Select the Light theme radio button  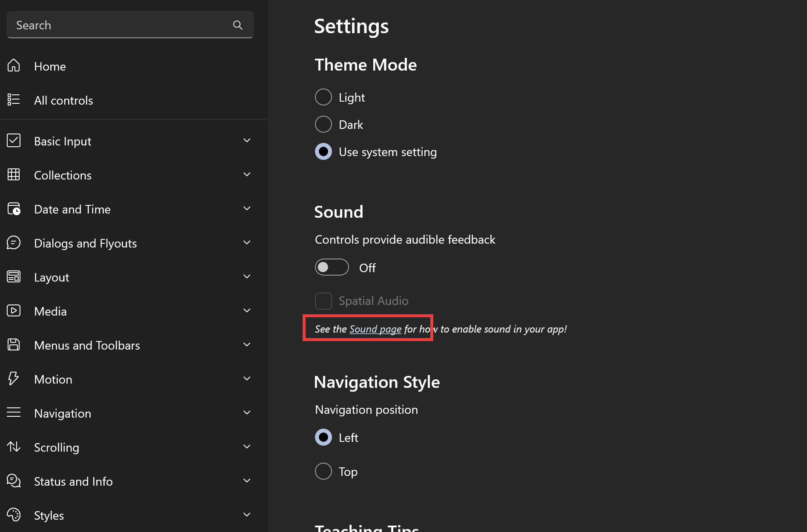pyautogui.click(x=323, y=97)
